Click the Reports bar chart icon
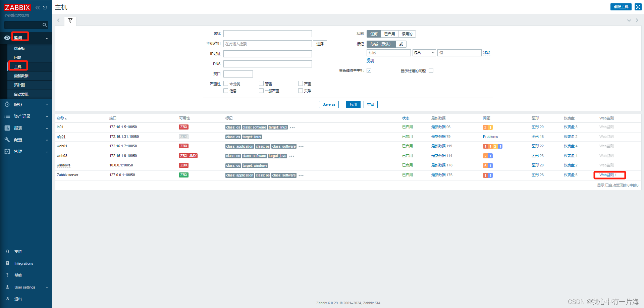The width and height of the screenshot is (644, 308). pyautogui.click(x=7, y=128)
